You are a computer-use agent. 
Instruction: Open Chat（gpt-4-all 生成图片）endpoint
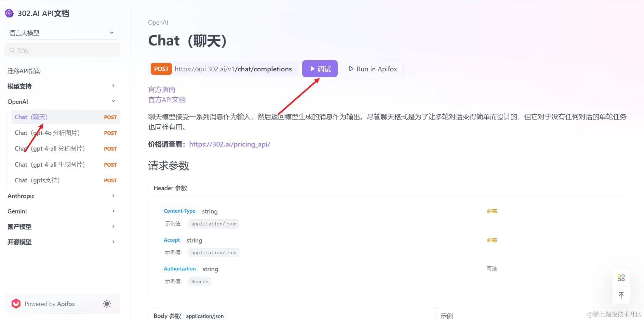(x=66, y=165)
